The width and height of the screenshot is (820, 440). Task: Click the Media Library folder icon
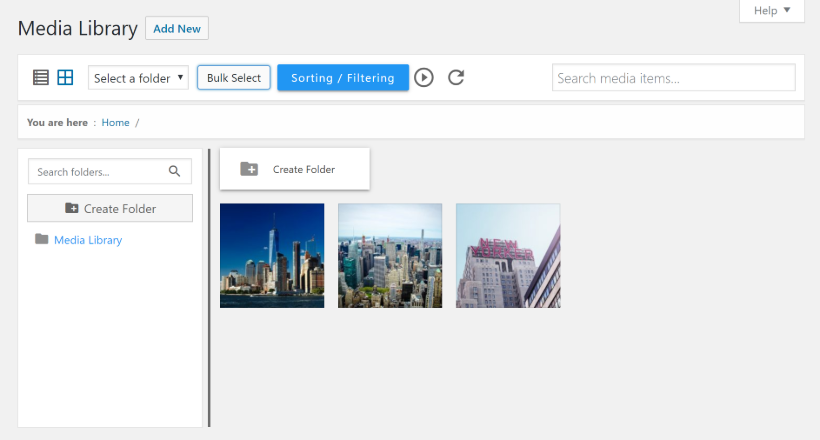point(42,239)
